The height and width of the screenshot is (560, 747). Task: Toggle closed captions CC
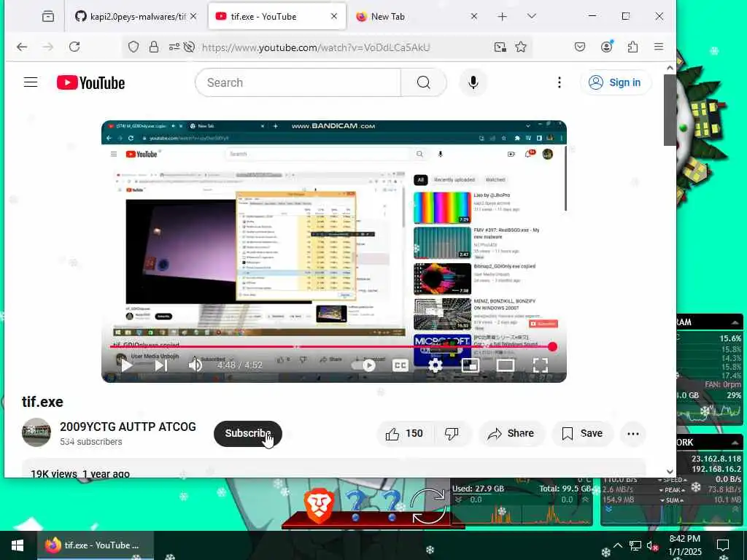[400, 366]
